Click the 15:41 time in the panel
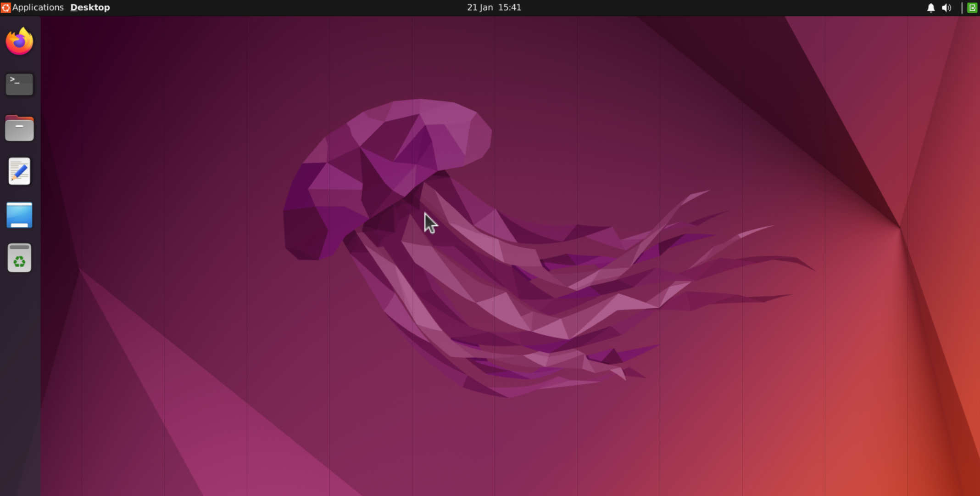This screenshot has width=980, height=496. pos(510,8)
